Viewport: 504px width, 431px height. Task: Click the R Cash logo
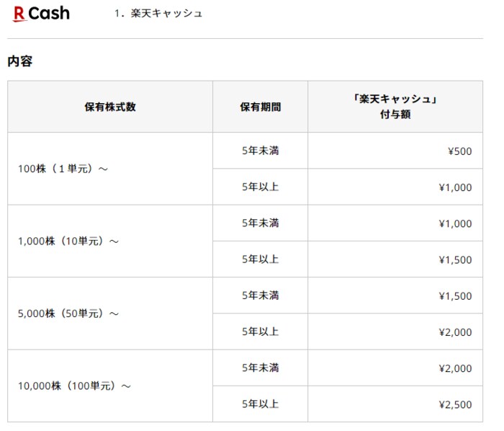(x=41, y=14)
